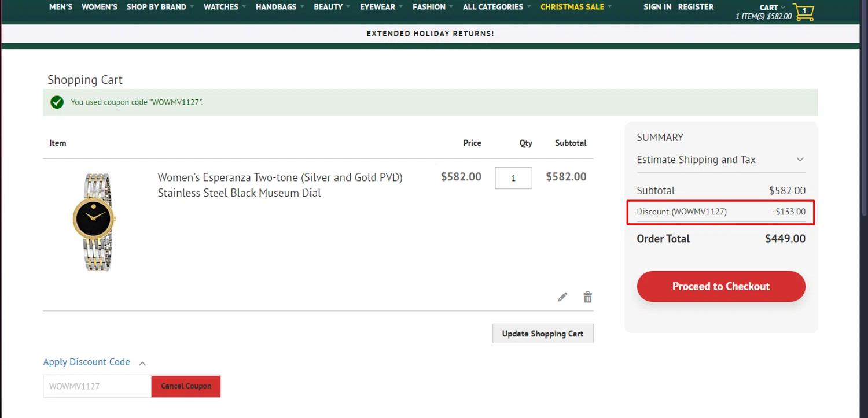Click the shopping cart icon in header
This screenshot has height=418, width=868.
pyautogui.click(x=803, y=12)
